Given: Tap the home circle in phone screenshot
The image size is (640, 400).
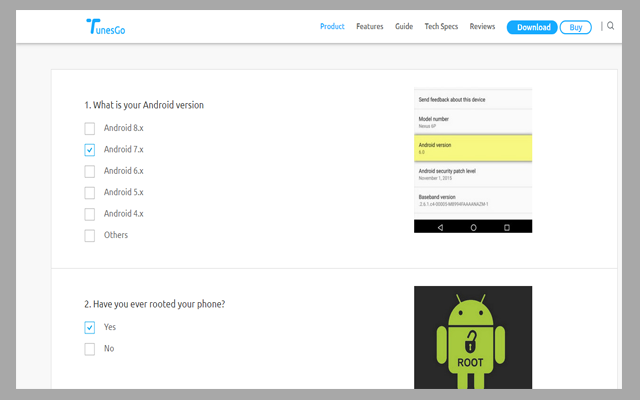Looking at the screenshot, I should 473,227.
